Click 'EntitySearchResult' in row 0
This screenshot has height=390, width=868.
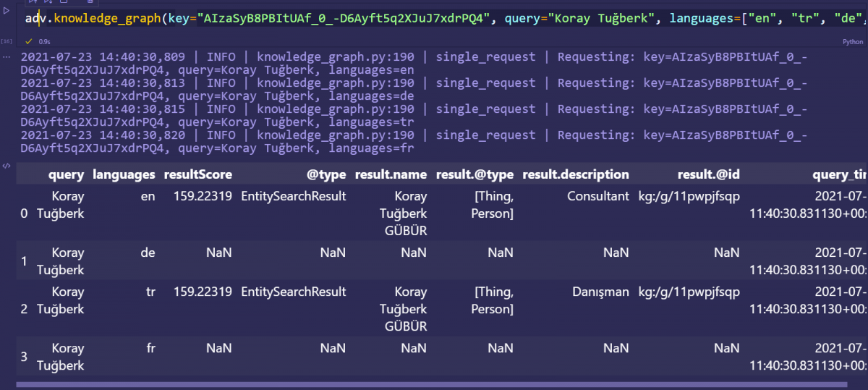coord(294,196)
